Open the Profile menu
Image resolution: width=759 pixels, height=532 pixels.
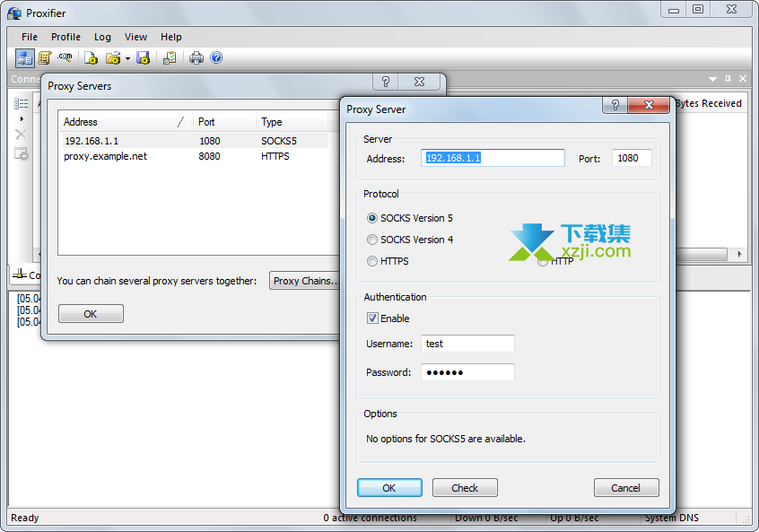tap(65, 37)
